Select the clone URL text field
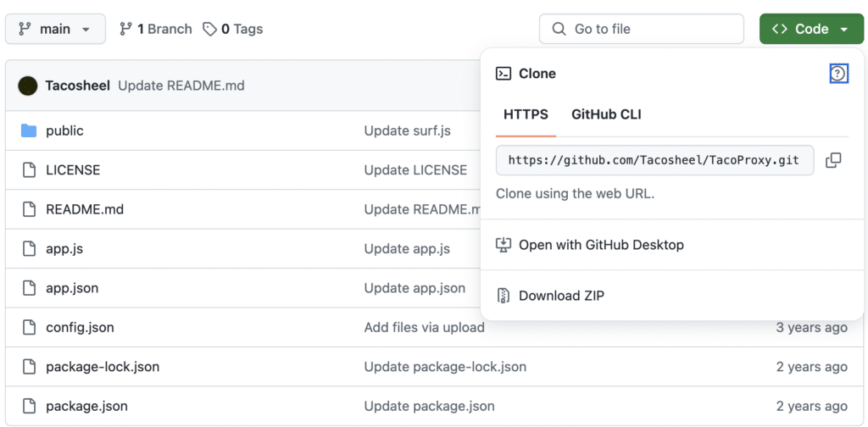The height and width of the screenshot is (427, 868). 655,160
